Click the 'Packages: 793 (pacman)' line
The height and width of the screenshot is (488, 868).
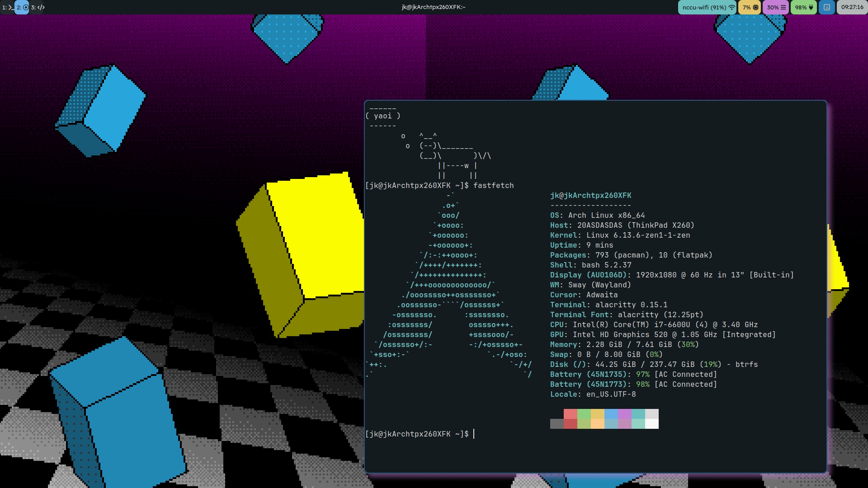pyautogui.click(x=631, y=255)
